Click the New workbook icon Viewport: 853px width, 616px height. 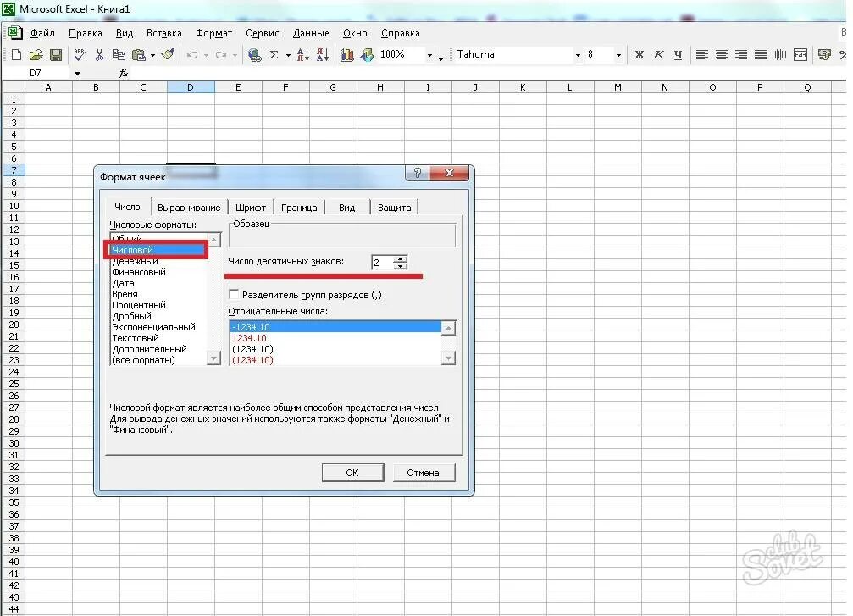16,54
